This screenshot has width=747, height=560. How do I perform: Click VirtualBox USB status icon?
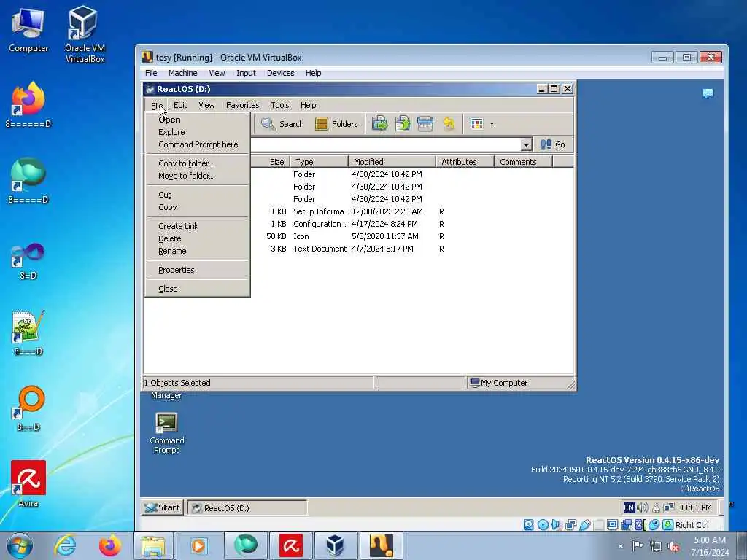point(585,525)
